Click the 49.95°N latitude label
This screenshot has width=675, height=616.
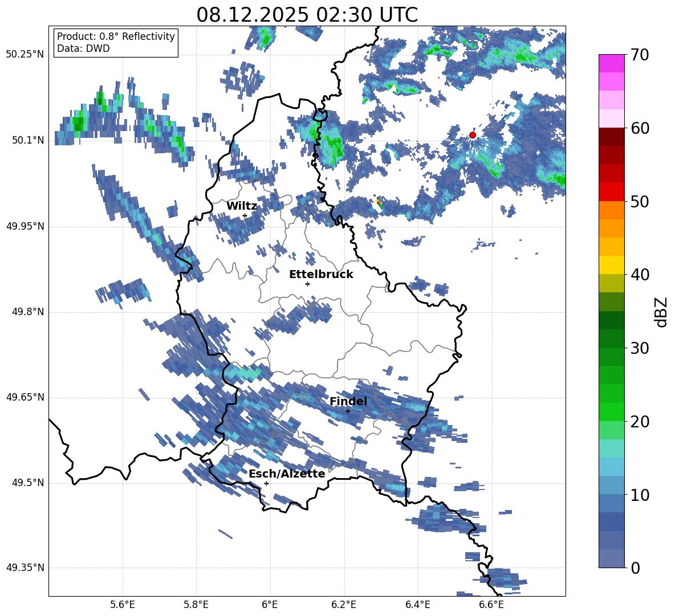tap(25, 226)
